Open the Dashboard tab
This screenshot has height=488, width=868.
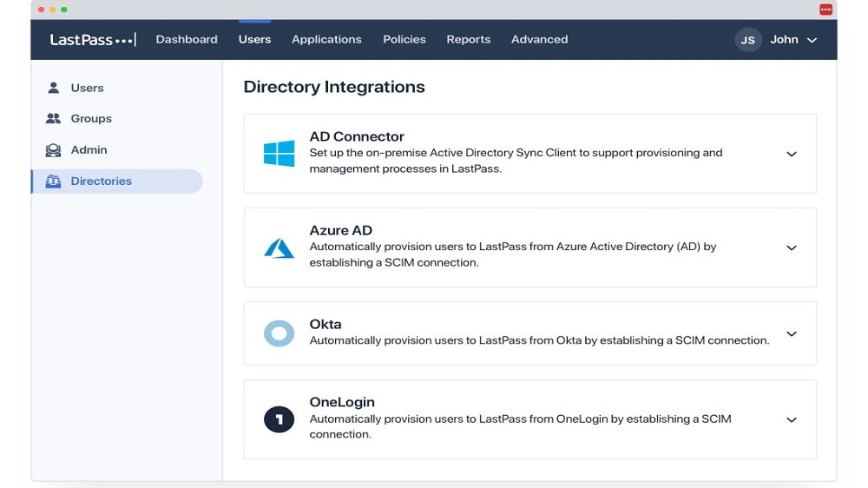[x=187, y=39]
